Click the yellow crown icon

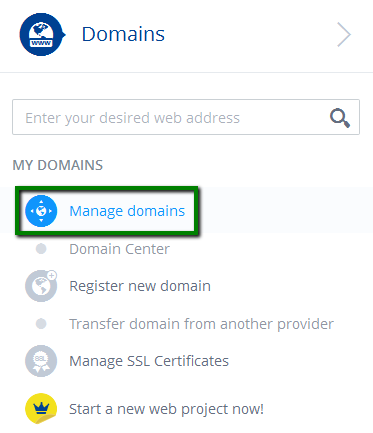tap(41, 409)
